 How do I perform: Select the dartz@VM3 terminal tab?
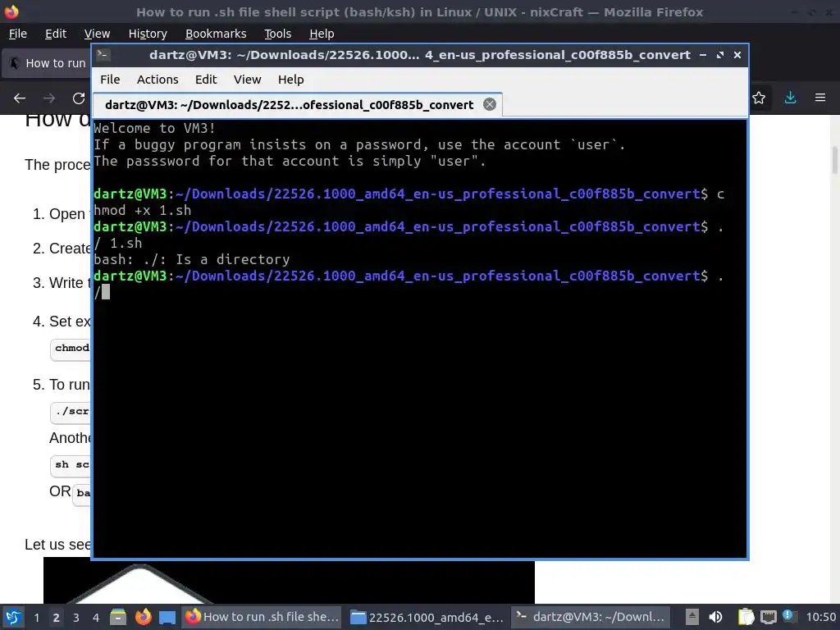pos(297,104)
